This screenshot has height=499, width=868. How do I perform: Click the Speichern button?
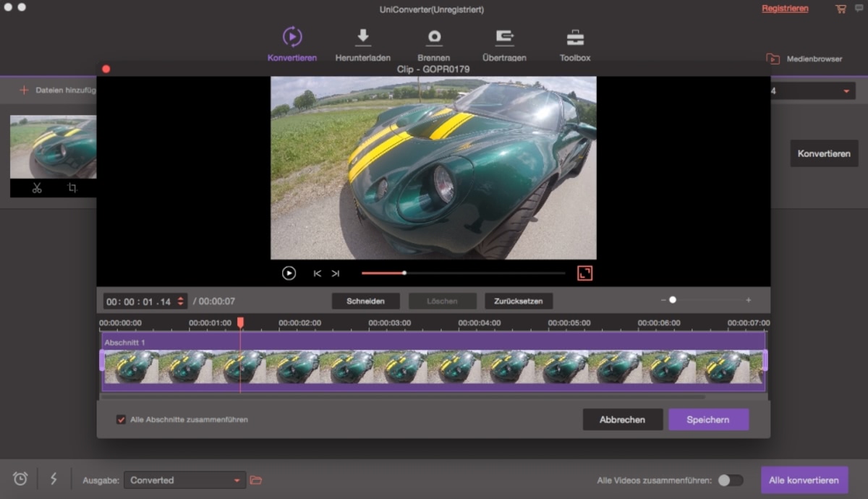pos(708,419)
